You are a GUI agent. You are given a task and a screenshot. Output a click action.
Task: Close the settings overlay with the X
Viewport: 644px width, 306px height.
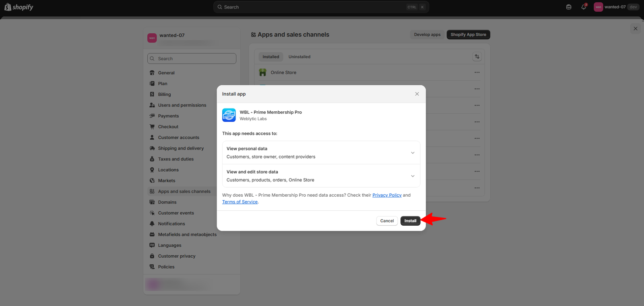[x=636, y=29]
